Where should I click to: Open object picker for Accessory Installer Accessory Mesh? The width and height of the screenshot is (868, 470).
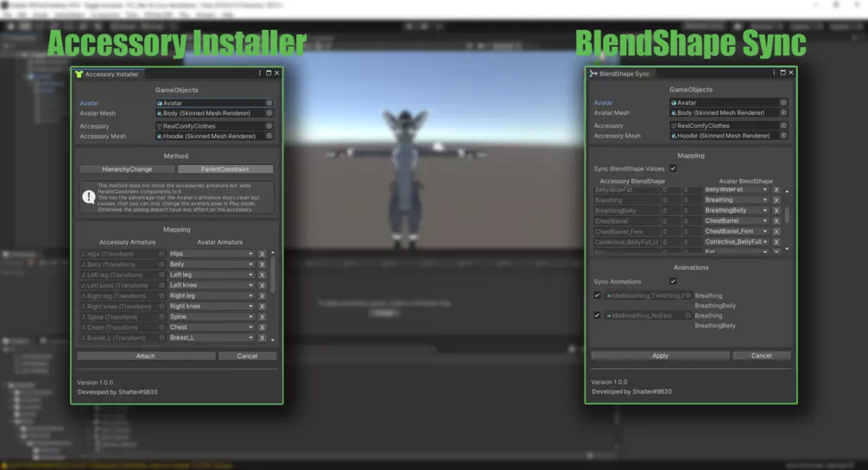pos(269,136)
